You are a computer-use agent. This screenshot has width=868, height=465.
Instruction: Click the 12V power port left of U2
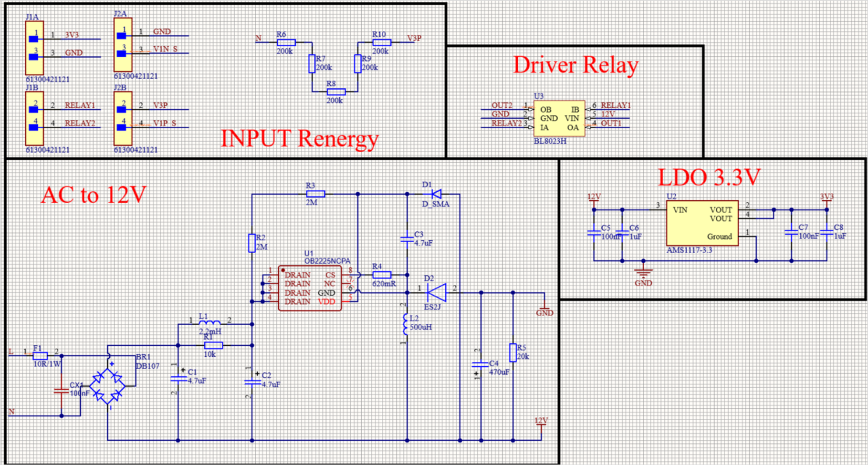pos(594,199)
